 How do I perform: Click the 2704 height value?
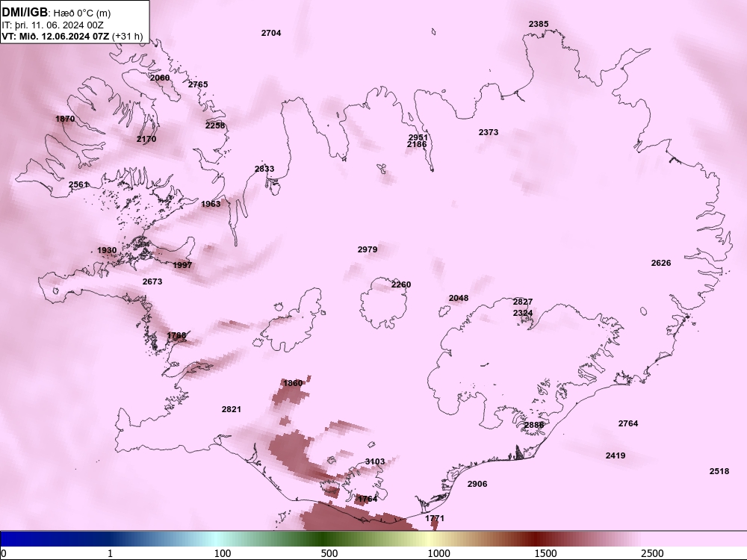coord(271,33)
